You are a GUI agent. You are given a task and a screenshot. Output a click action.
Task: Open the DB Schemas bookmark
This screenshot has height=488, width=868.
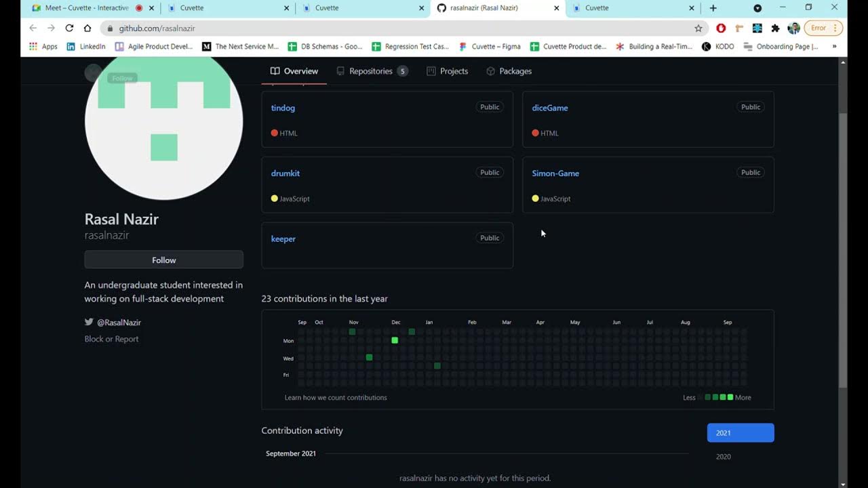[325, 47]
